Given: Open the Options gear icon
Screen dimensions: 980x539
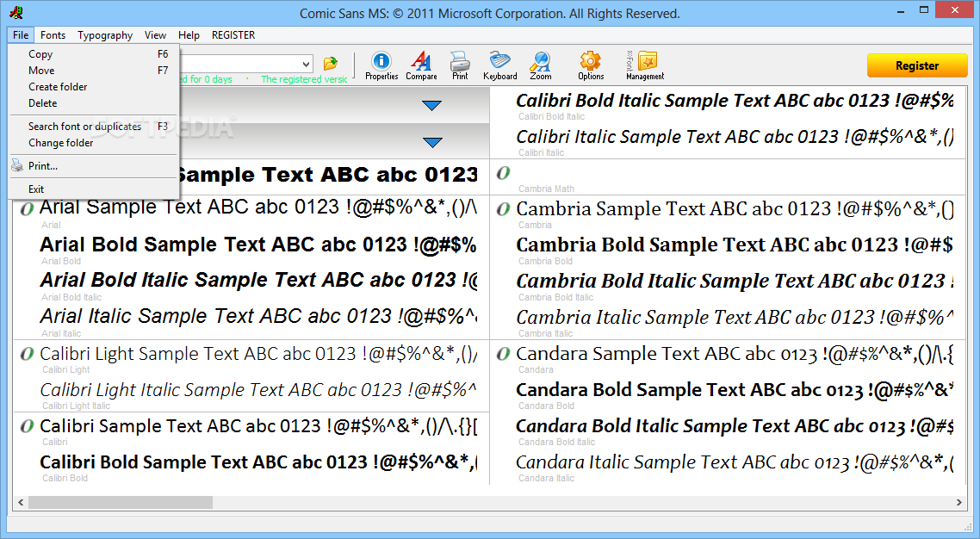Looking at the screenshot, I should point(591,65).
